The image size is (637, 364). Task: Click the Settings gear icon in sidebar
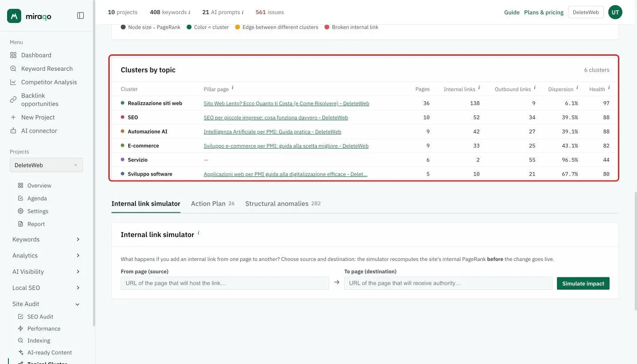tap(20, 211)
